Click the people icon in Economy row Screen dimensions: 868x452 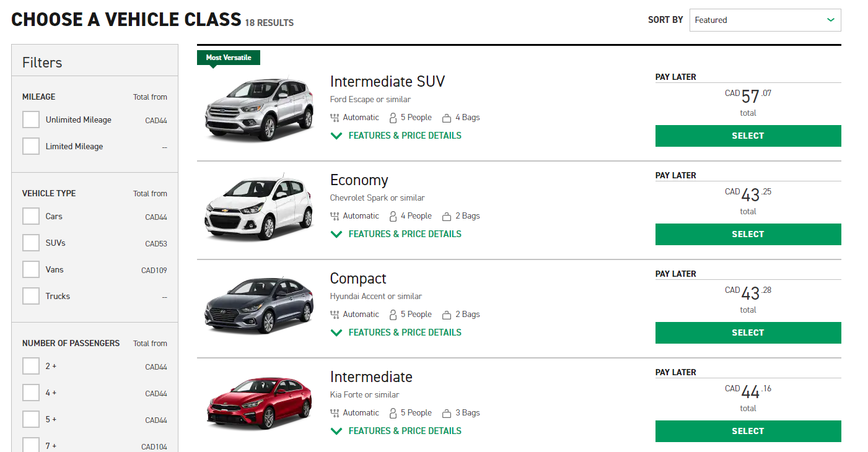393,216
